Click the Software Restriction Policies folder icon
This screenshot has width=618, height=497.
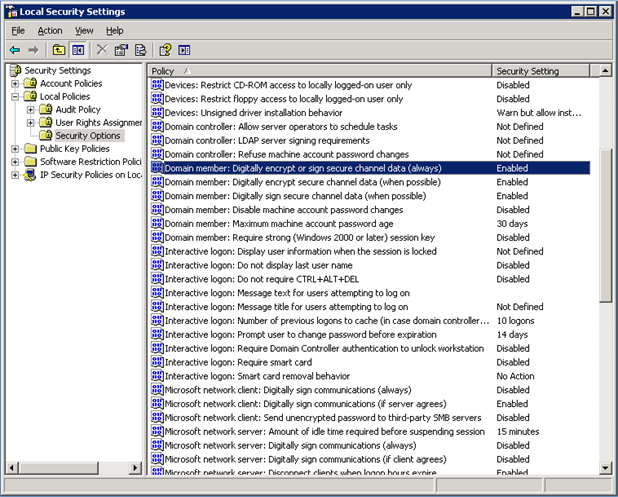pos(30,162)
